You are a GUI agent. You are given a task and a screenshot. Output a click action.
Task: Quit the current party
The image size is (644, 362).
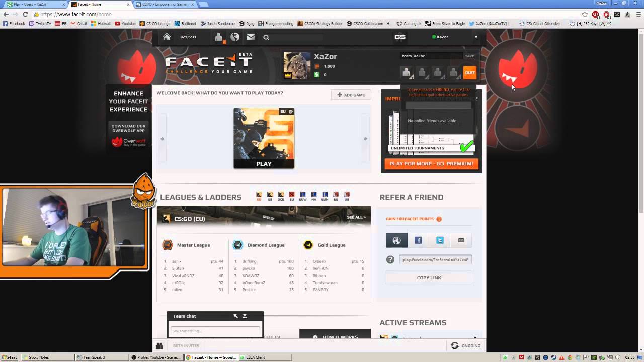point(469,73)
